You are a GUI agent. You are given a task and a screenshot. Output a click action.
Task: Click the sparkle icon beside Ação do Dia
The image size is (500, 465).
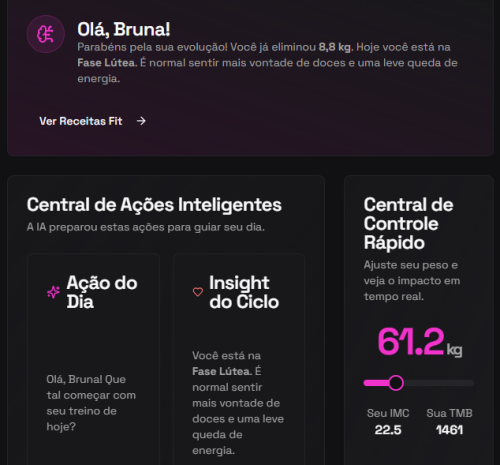point(53,292)
